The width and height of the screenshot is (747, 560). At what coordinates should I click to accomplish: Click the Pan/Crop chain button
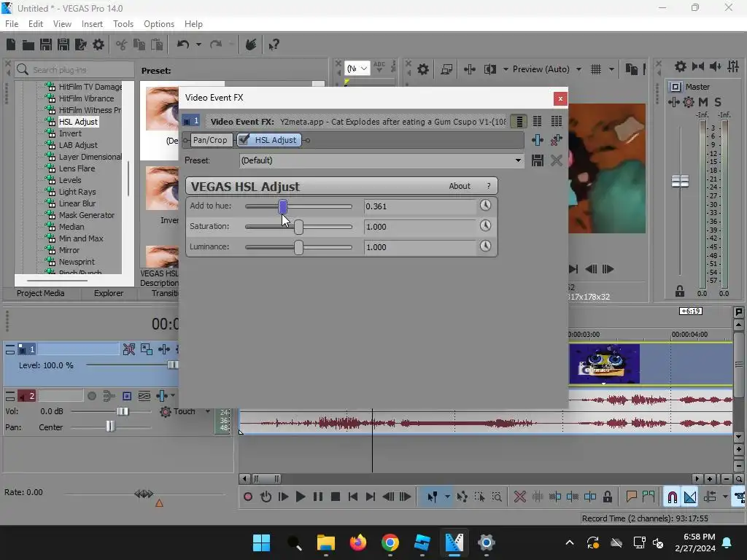click(x=210, y=140)
